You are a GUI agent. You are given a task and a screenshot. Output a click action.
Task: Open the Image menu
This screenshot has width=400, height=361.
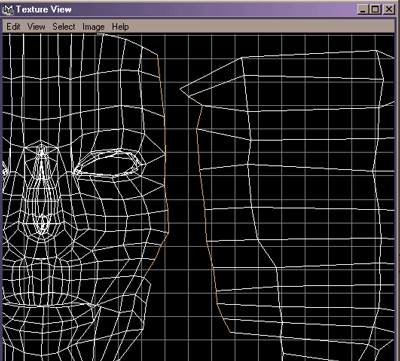click(x=93, y=27)
